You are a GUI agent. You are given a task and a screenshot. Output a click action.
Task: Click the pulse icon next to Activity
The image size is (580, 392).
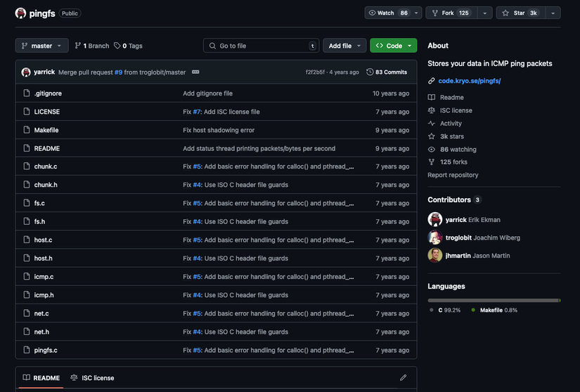[431, 124]
